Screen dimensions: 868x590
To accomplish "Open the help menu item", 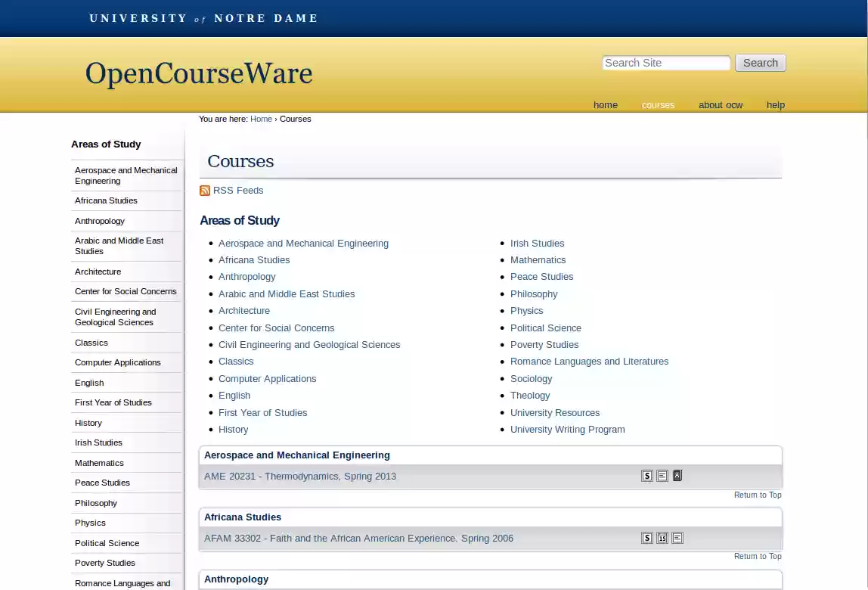I will tap(776, 105).
